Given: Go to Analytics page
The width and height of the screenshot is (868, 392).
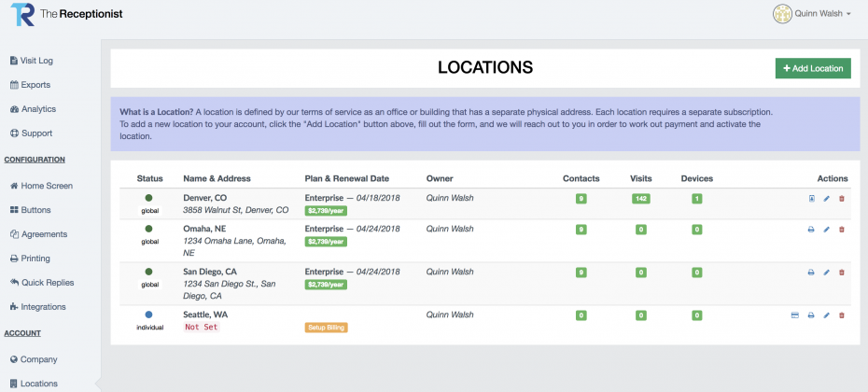Looking at the screenshot, I should [x=34, y=109].
